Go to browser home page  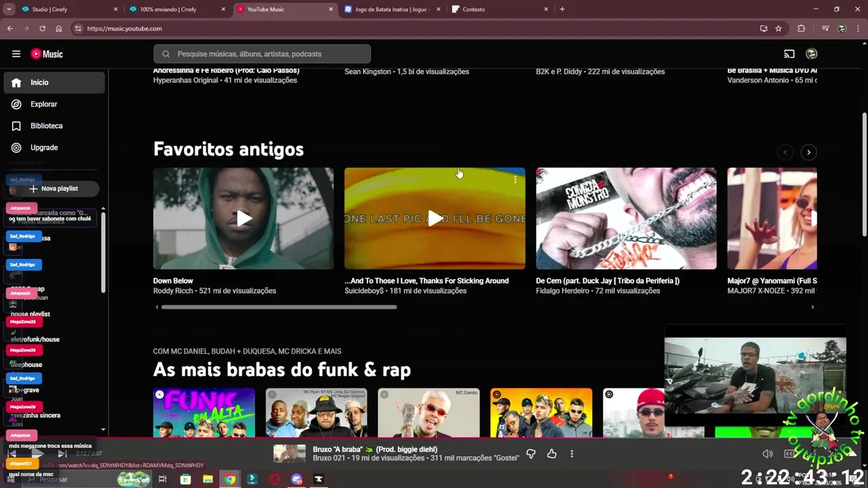pyautogui.click(x=59, y=28)
